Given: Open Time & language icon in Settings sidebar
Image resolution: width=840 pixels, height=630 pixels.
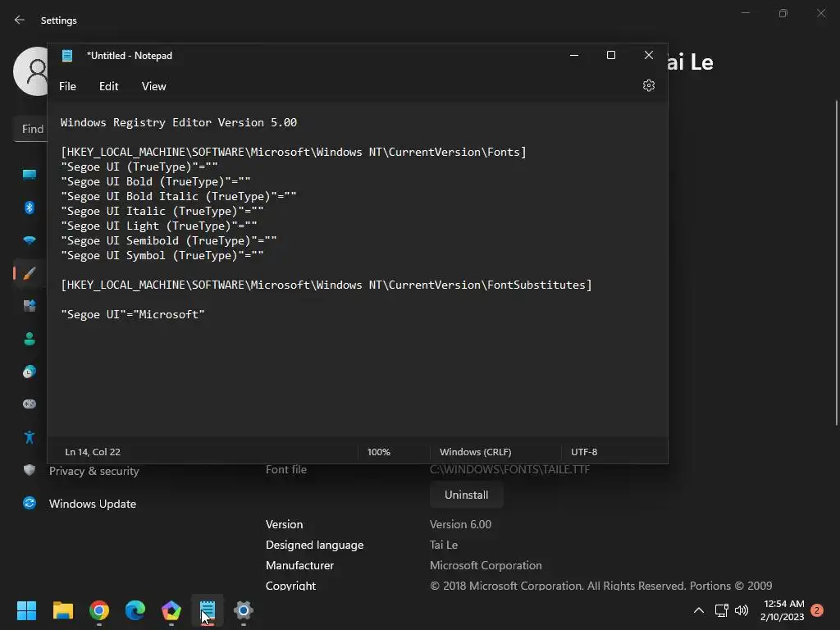Looking at the screenshot, I should (x=30, y=372).
